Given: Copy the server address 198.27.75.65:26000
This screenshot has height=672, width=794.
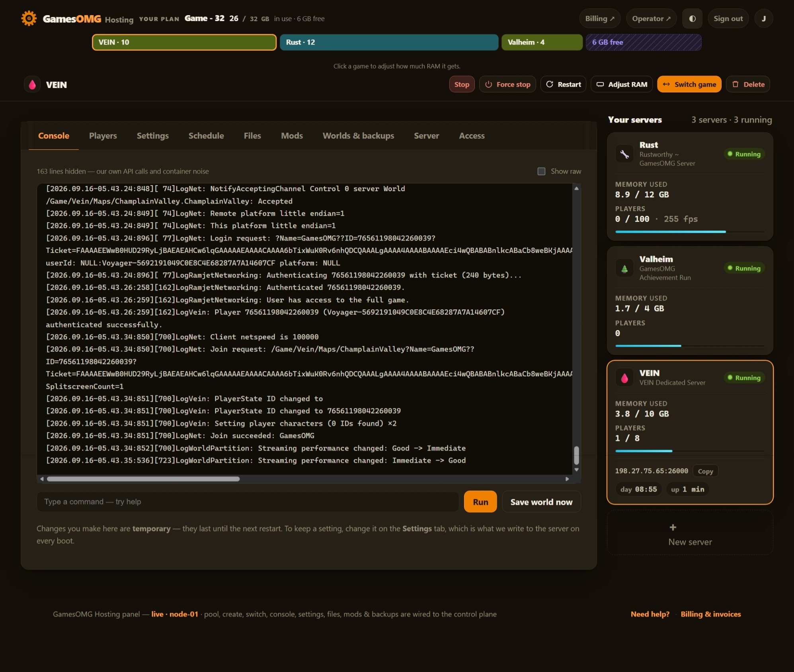Looking at the screenshot, I should point(705,471).
